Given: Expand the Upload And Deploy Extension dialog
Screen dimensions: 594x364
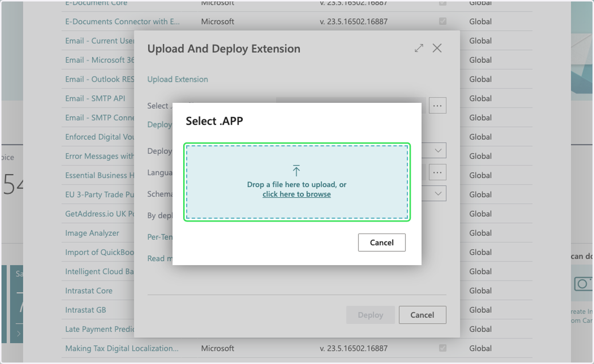Looking at the screenshot, I should coord(419,48).
